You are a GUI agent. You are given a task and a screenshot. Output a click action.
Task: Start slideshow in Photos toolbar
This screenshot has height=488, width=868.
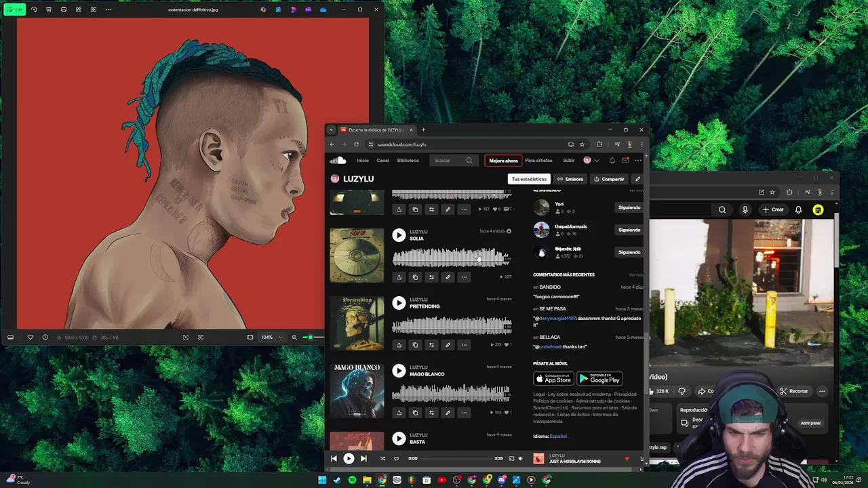coord(94,9)
